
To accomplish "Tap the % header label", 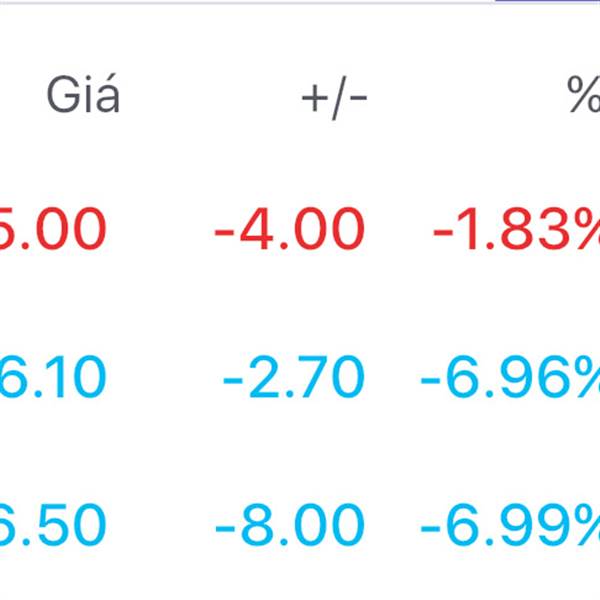I will pyautogui.click(x=583, y=99).
